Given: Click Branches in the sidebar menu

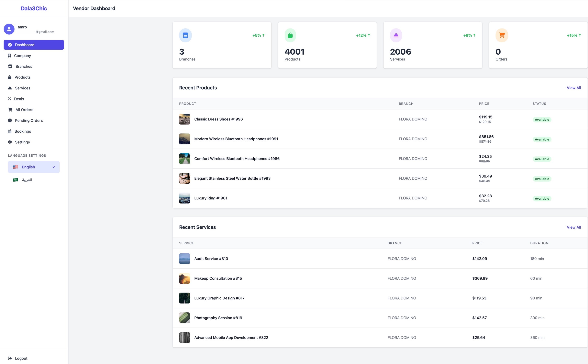Looking at the screenshot, I should point(23,66).
